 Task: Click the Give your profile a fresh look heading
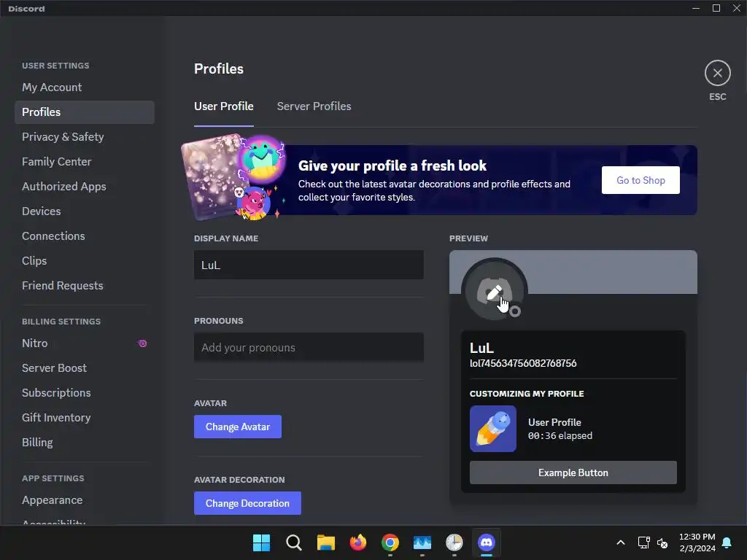[x=392, y=166]
